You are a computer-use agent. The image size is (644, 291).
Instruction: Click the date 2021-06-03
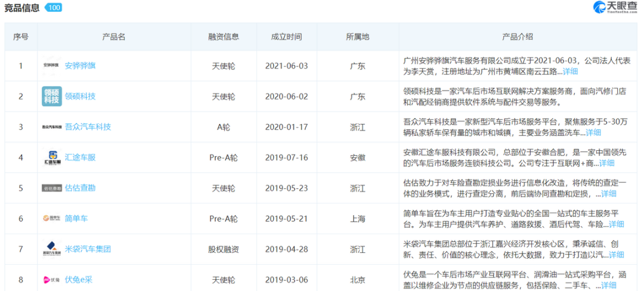point(286,66)
